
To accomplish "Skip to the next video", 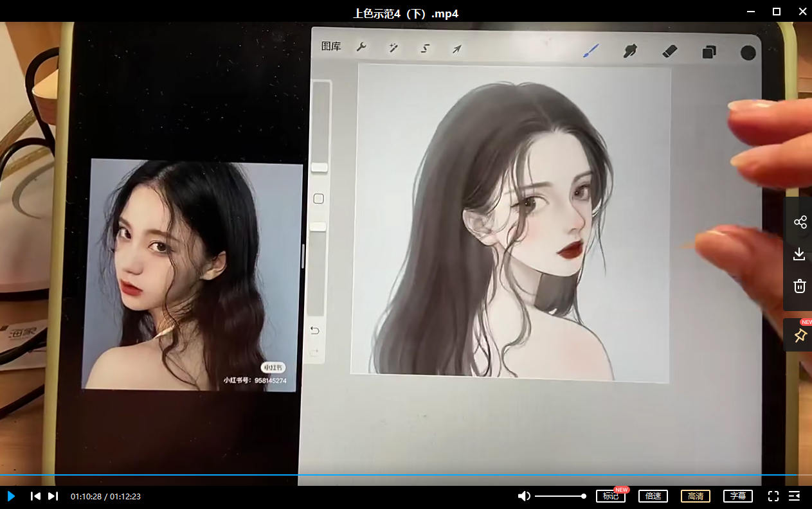I will tap(53, 496).
